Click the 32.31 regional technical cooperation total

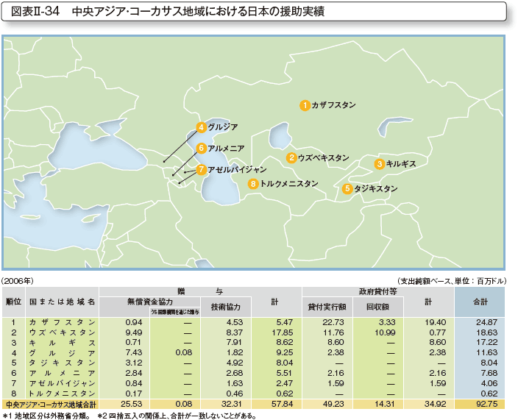point(233,404)
